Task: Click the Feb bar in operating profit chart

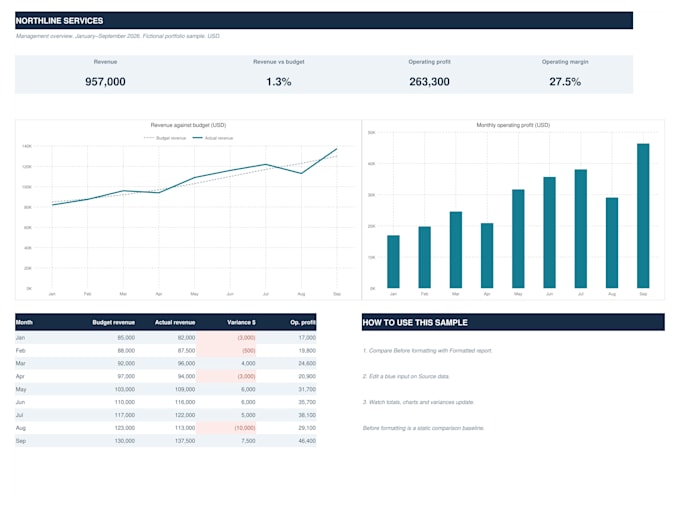Action: 425,257
